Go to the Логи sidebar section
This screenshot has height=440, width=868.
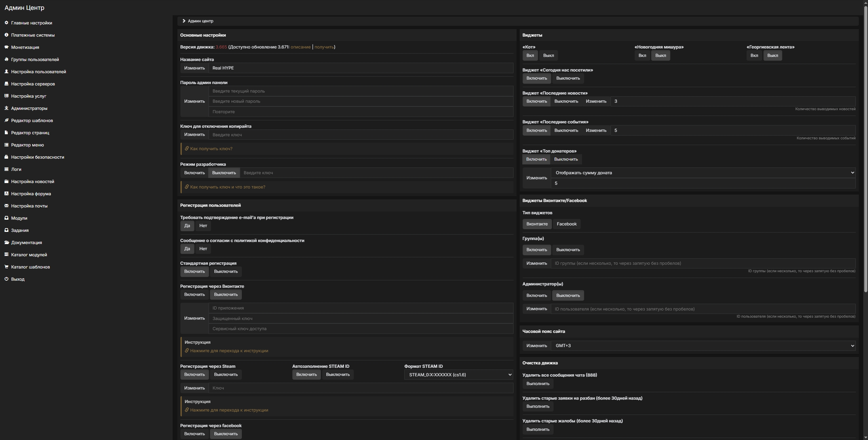[16, 169]
